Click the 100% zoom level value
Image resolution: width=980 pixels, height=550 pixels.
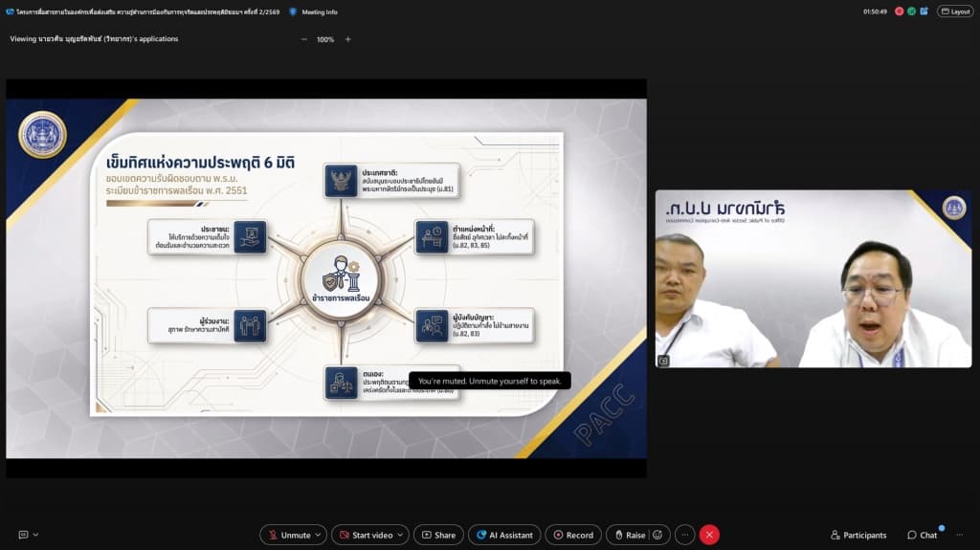coord(325,39)
